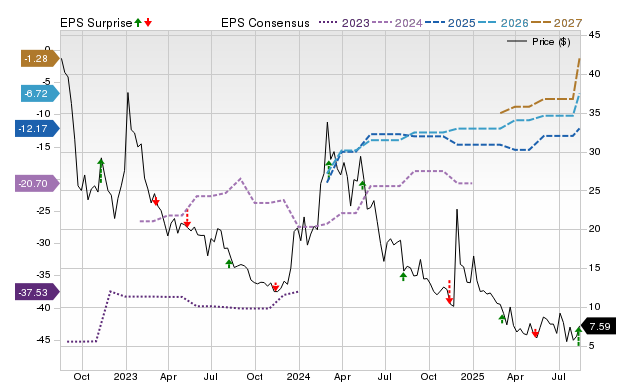Click the dark purple -37.53 value tag
The image size is (640, 382).
pos(37,292)
